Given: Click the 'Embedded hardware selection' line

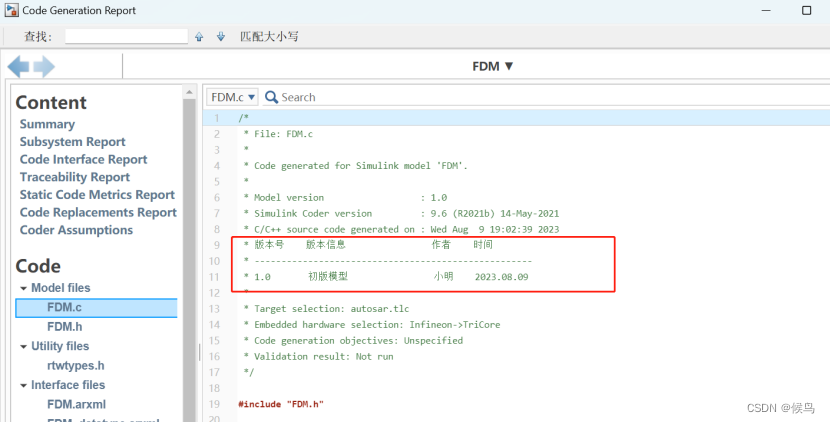Looking at the screenshot, I should [372, 325].
